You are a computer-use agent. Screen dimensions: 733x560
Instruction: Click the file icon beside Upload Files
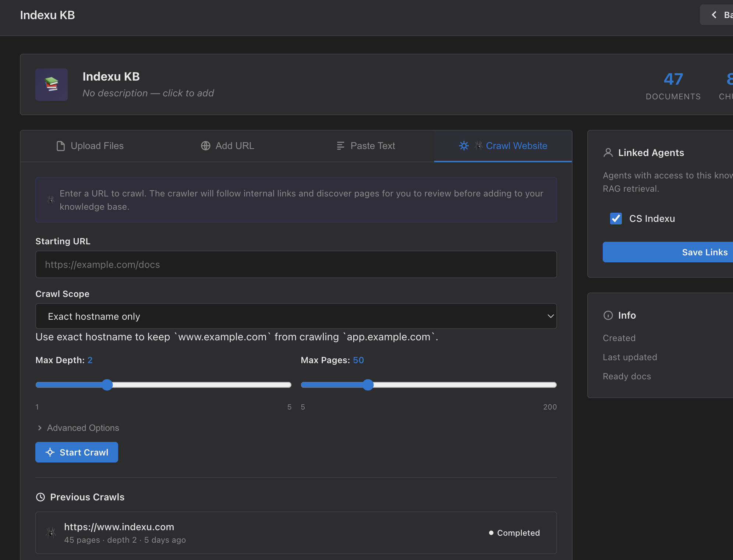[61, 146]
